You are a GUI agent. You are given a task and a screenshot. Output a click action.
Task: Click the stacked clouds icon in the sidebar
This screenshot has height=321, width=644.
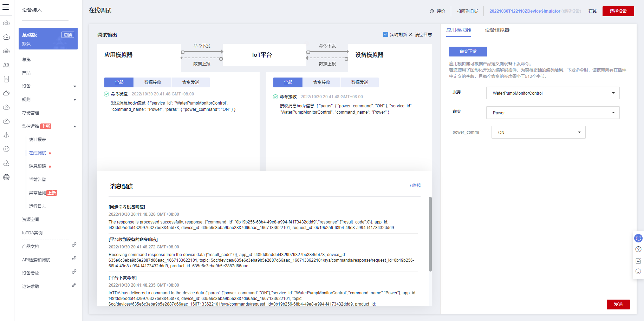pyautogui.click(x=6, y=93)
